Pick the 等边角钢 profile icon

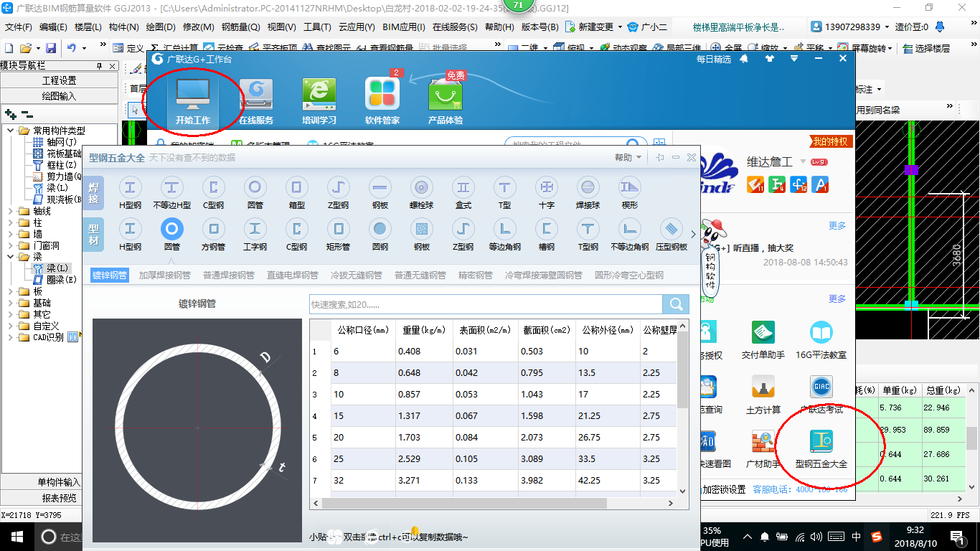(505, 230)
